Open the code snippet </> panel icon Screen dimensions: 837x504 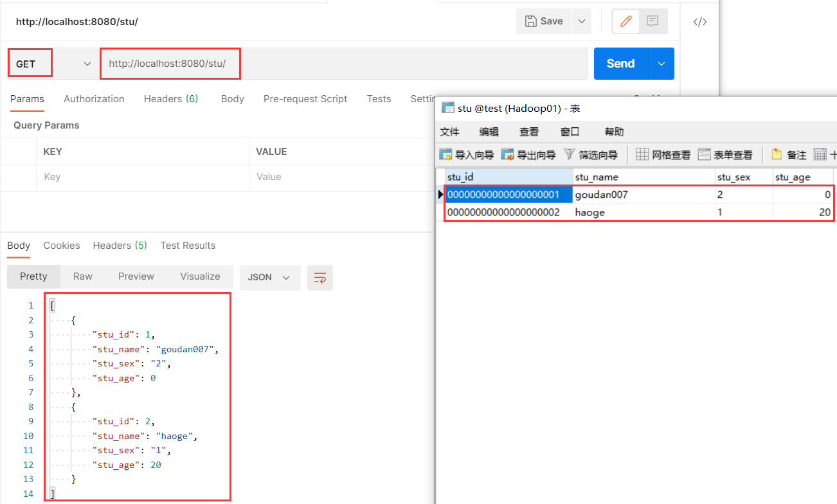(x=700, y=22)
